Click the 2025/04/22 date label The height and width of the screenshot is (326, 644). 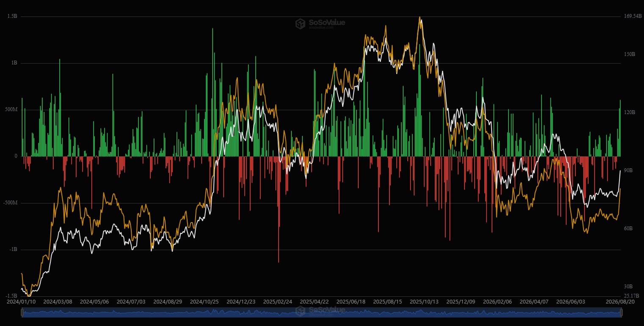click(314, 302)
